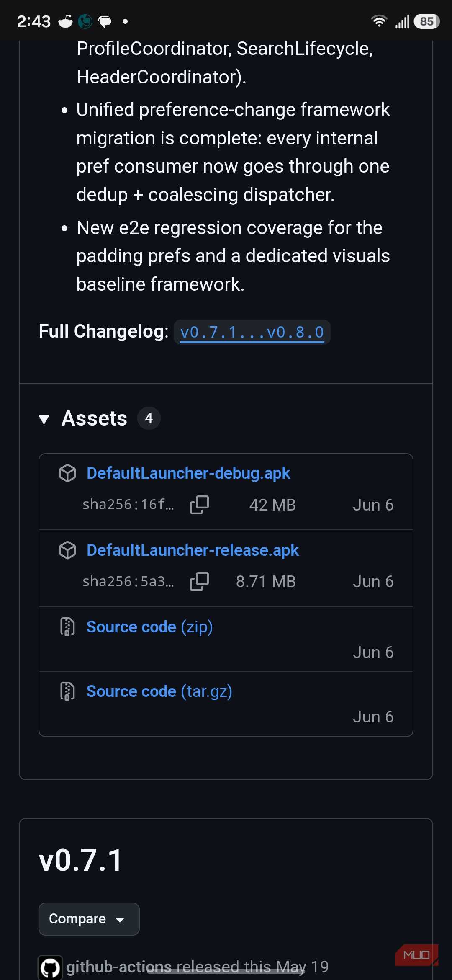Download Source code (tar.gz)
Image resolution: width=452 pixels, height=980 pixels.
click(159, 691)
